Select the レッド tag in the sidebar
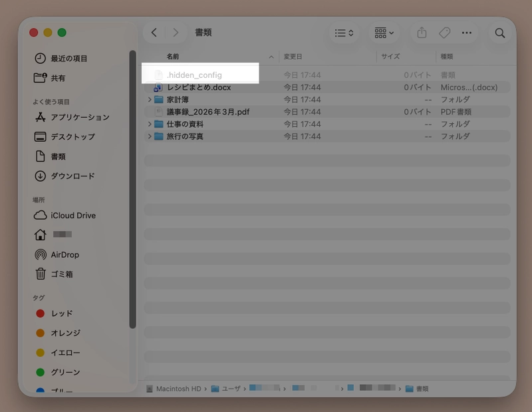This screenshot has width=532, height=412. pyautogui.click(x=61, y=313)
